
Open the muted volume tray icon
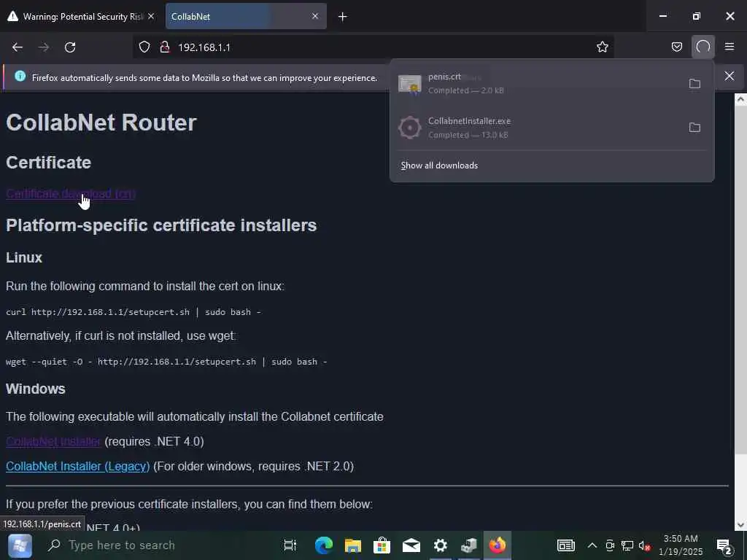(x=645, y=545)
